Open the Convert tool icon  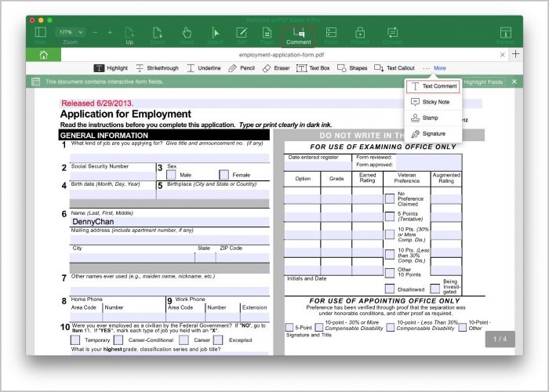click(x=392, y=33)
